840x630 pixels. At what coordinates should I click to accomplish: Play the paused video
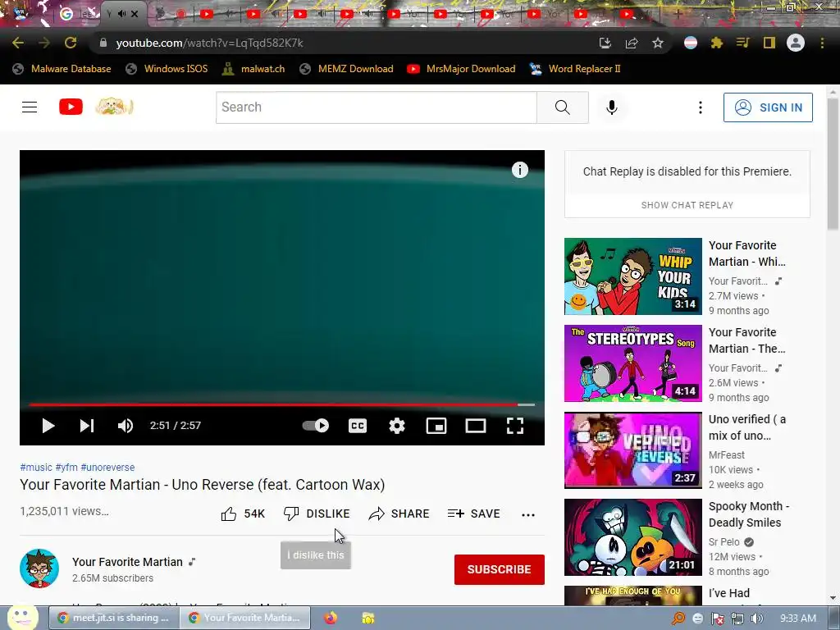click(x=48, y=426)
